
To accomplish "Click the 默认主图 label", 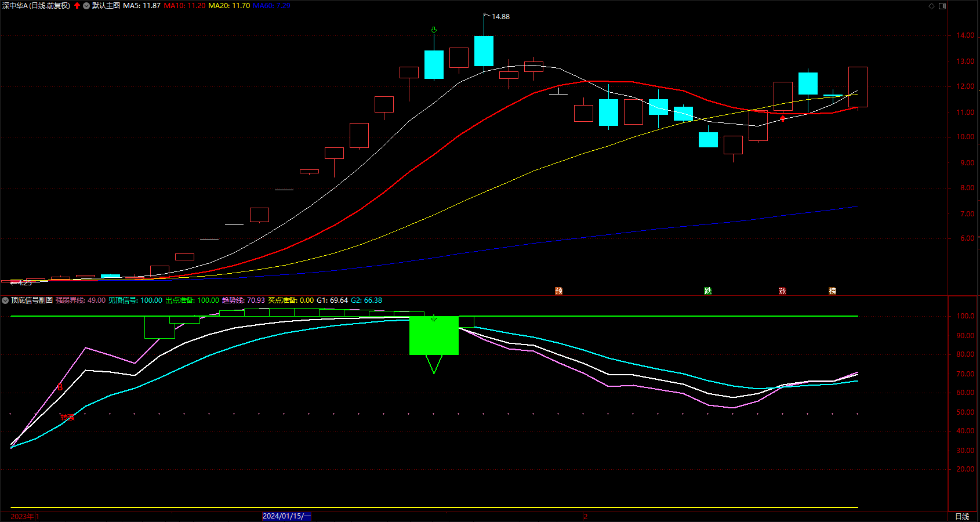I will click(x=106, y=6).
